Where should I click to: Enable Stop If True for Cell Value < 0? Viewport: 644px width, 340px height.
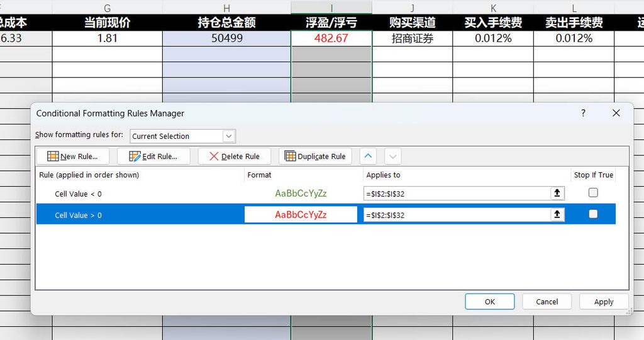tap(593, 192)
